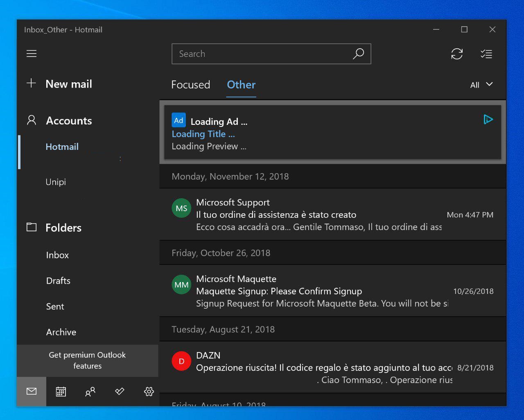This screenshot has width=524, height=420.
Task: Open the People contacts icon
Action: click(x=90, y=392)
